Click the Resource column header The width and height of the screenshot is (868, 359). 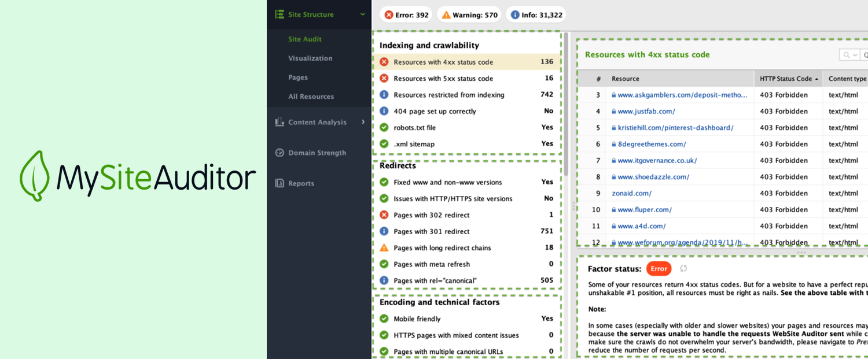point(680,79)
